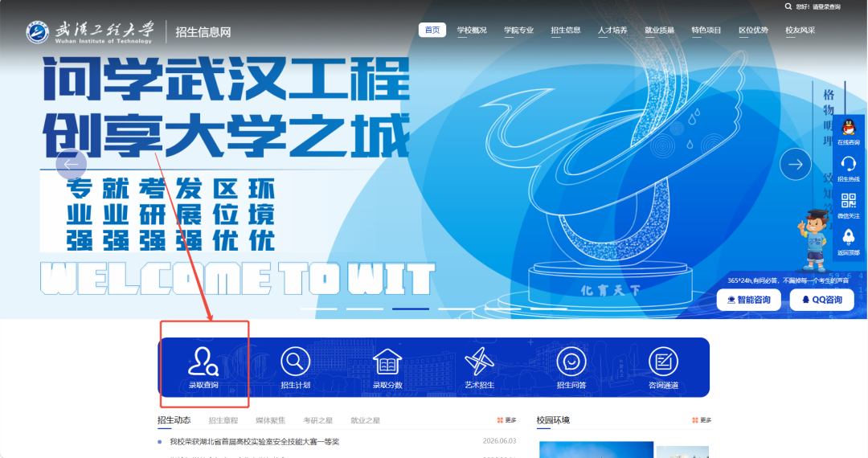Select the first carousel indicator bar
Screen dimensions: 868x458
tap(319, 309)
